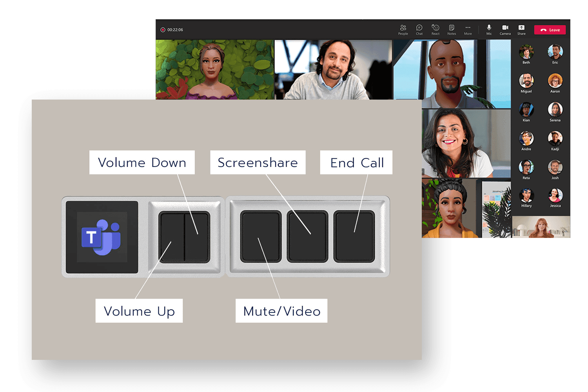The height and width of the screenshot is (392, 588).
Task: Click the Volume Down key on the keypad
Action: [197, 237]
